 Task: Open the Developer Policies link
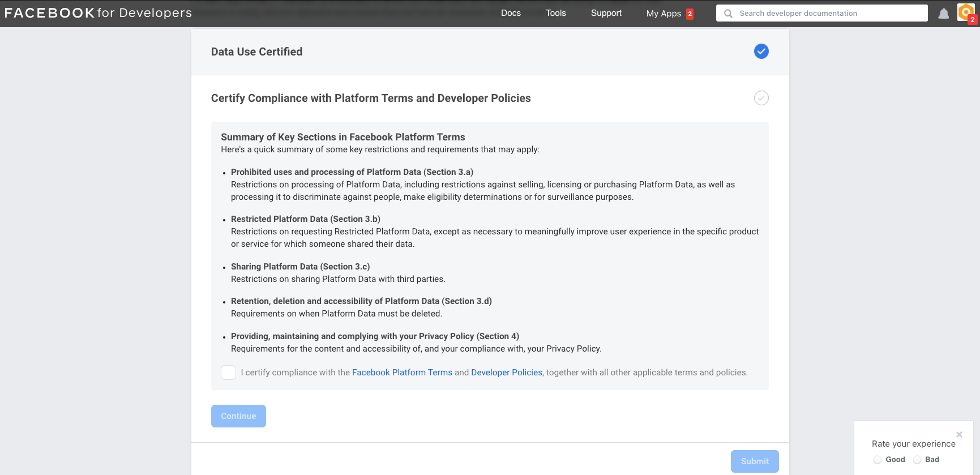pyautogui.click(x=507, y=373)
